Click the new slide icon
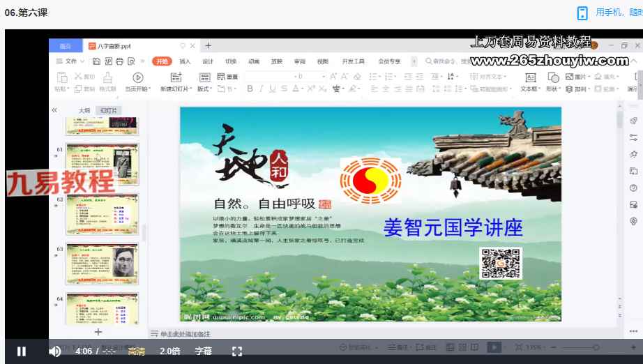The width and height of the screenshot is (643, 364). click(x=176, y=77)
